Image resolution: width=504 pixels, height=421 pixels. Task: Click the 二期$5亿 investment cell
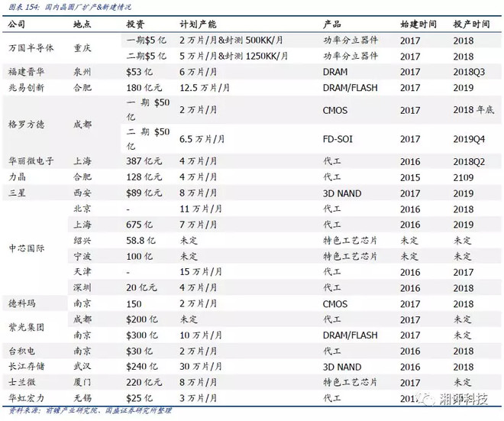point(147,56)
